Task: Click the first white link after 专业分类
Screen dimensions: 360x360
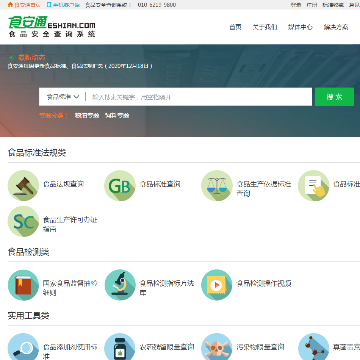Action: [x=87, y=116]
